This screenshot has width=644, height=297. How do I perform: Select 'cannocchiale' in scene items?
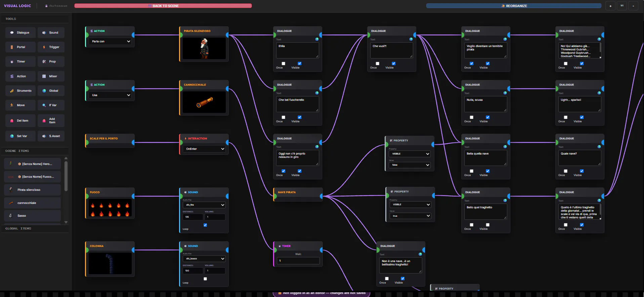coord(33,203)
